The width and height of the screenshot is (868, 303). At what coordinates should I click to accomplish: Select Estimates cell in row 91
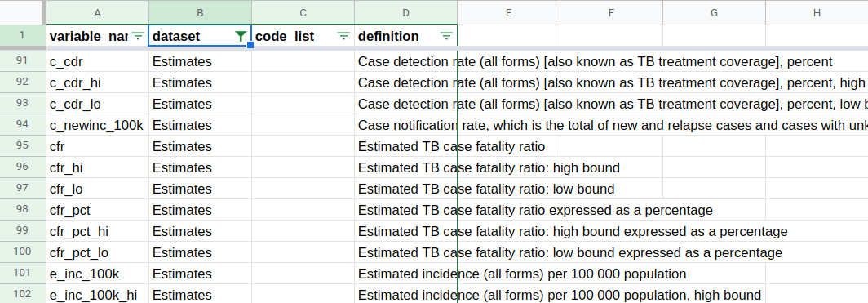pyautogui.click(x=200, y=61)
